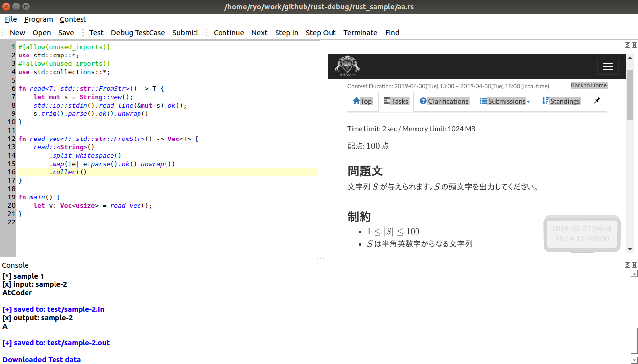638x364 pixels.
Task: Click the '[*] sample 1' console line
Action: [x=23, y=276]
